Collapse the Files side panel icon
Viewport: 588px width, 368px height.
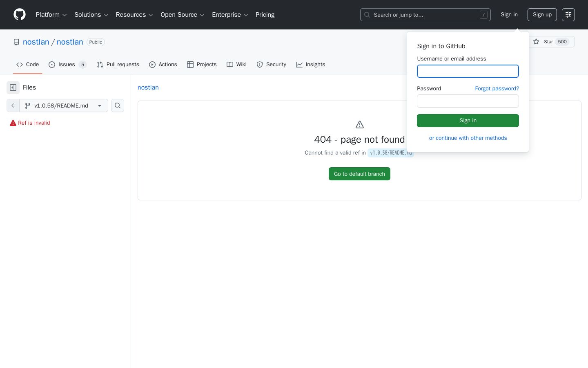coord(13,88)
